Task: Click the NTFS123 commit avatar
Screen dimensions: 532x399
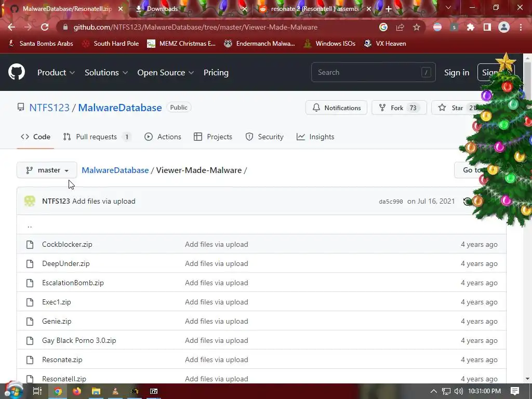Action: 30,201
